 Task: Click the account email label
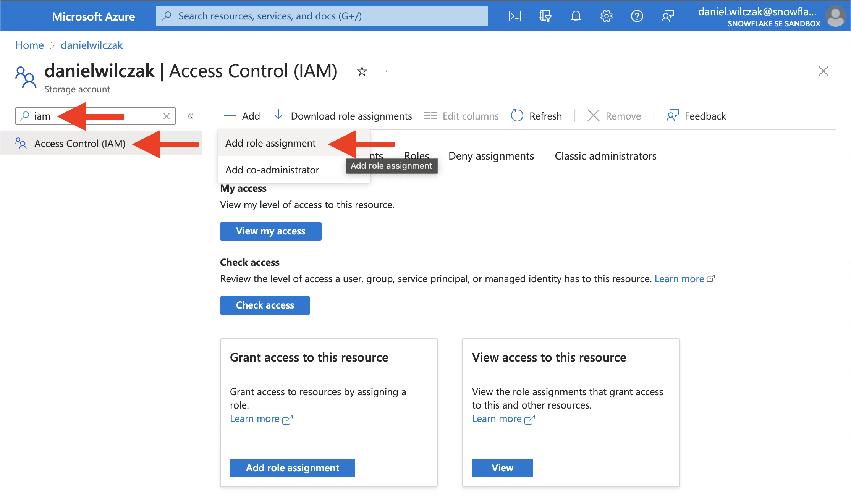pyautogui.click(x=757, y=11)
